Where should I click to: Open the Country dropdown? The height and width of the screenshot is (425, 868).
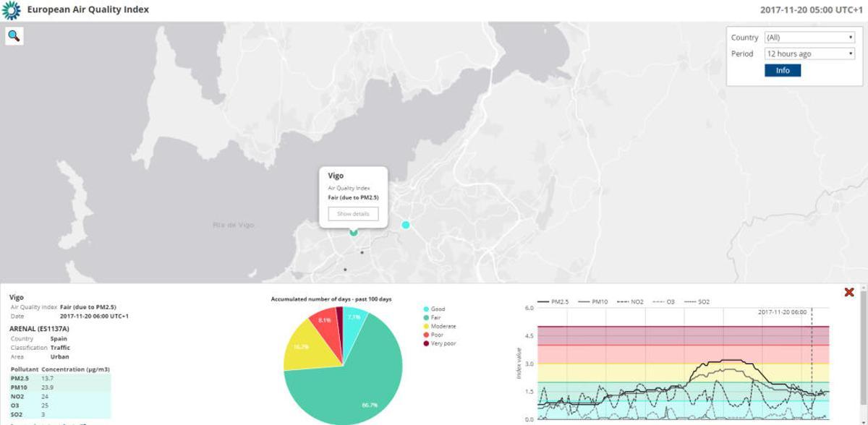pyautogui.click(x=810, y=38)
